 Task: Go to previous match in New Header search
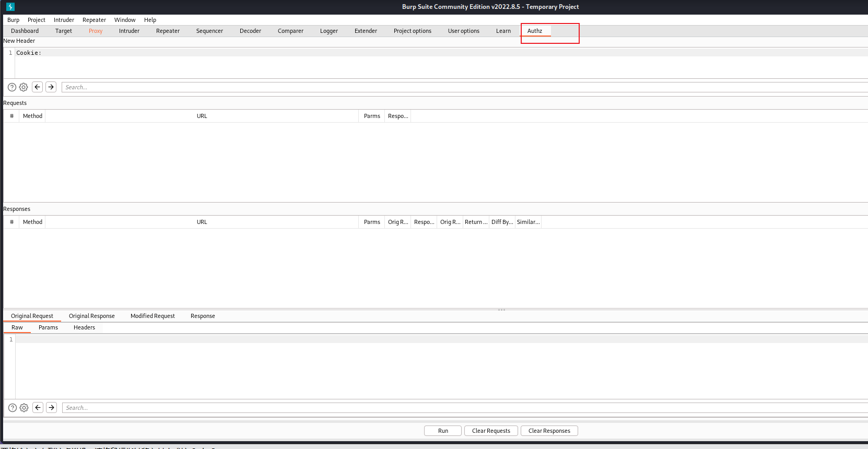coord(38,87)
